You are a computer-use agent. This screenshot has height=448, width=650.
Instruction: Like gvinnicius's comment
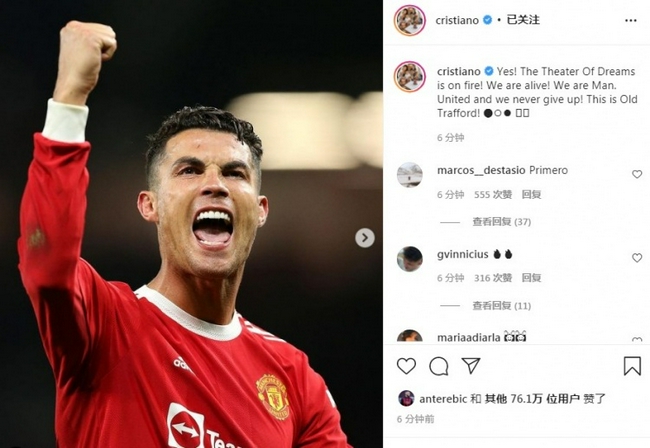click(x=637, y=258)
